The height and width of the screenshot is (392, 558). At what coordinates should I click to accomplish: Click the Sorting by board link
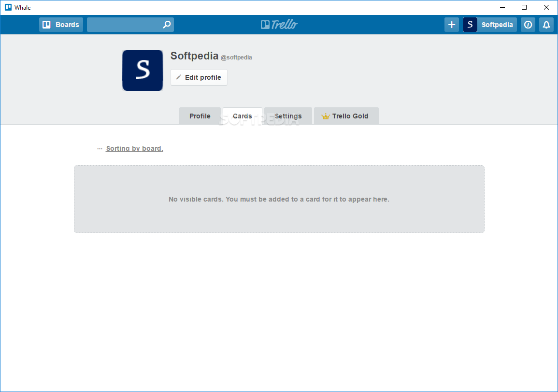point(134,148)
